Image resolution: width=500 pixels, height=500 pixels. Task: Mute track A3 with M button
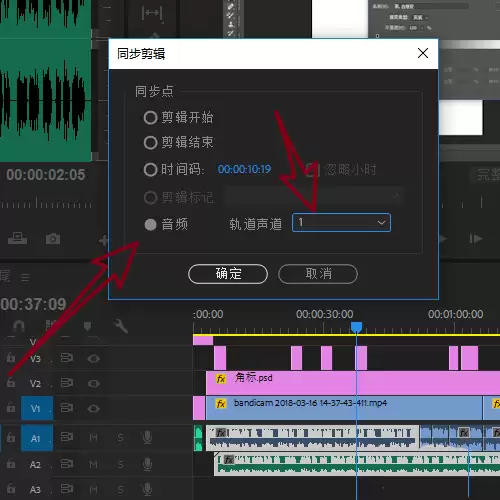click(x=94, y=489)
